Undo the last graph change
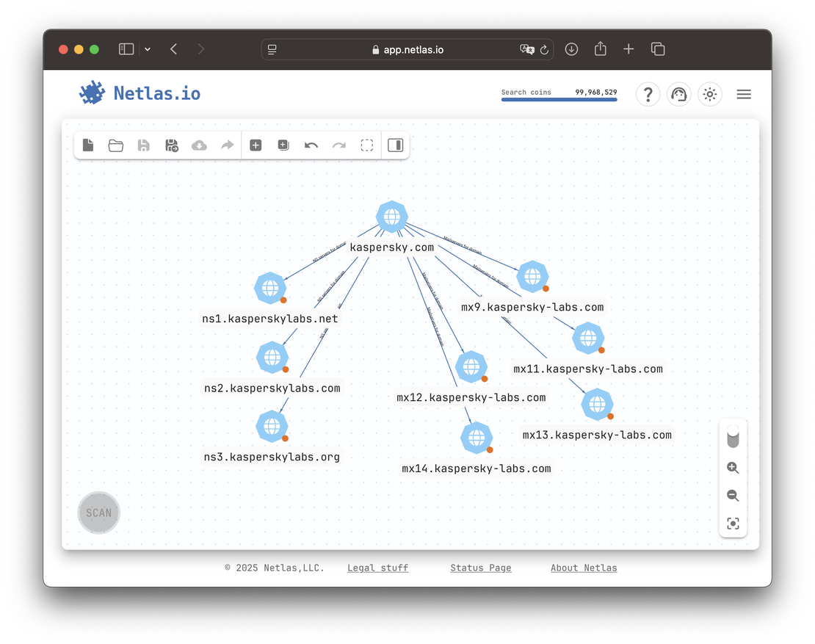Viewport: 815px width, 644px height. point(311,145)
